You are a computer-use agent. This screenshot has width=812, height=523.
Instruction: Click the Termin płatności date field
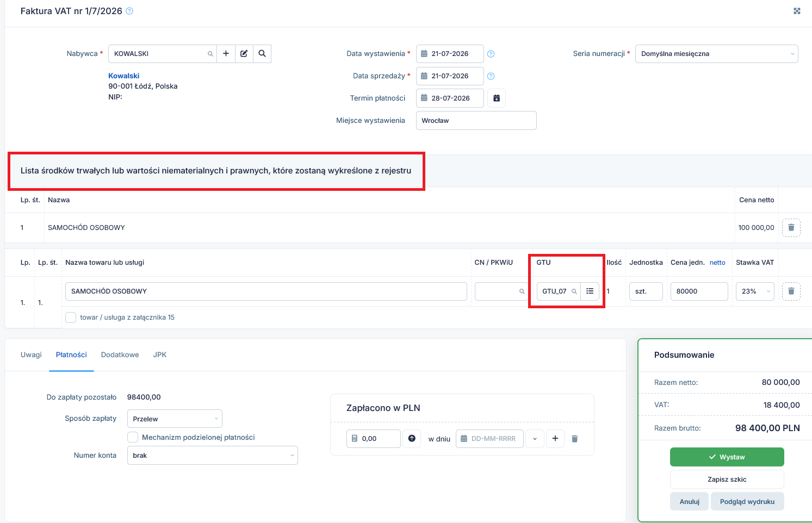click(x=450, y=98)
